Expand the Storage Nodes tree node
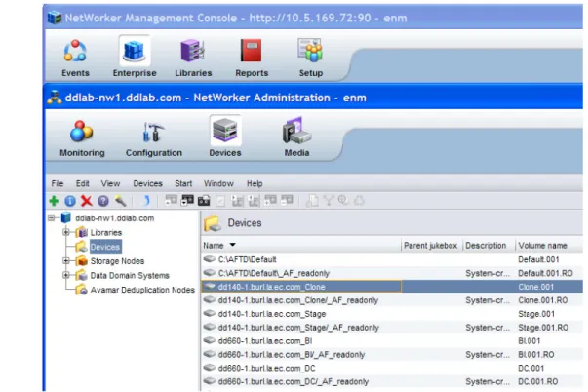 pyautogui.click(x=66, y=260)
